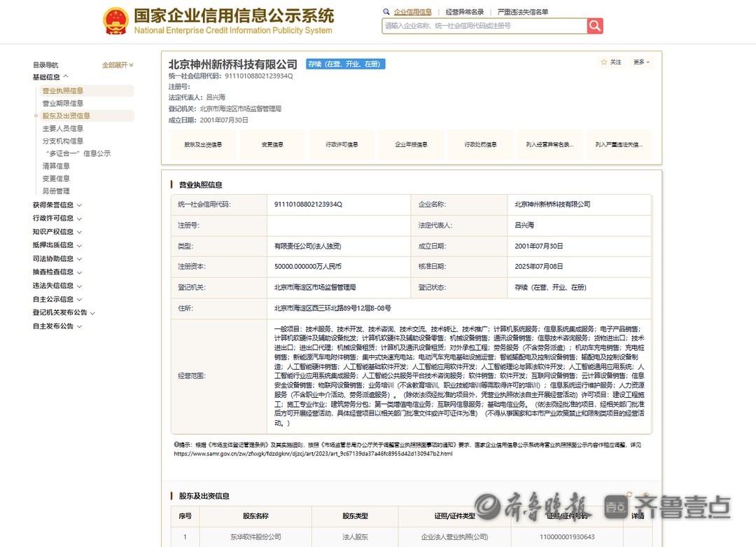Click shareholder name 东华软件股份公司
This screenshot has width=756, height=547.
point(255,537)
